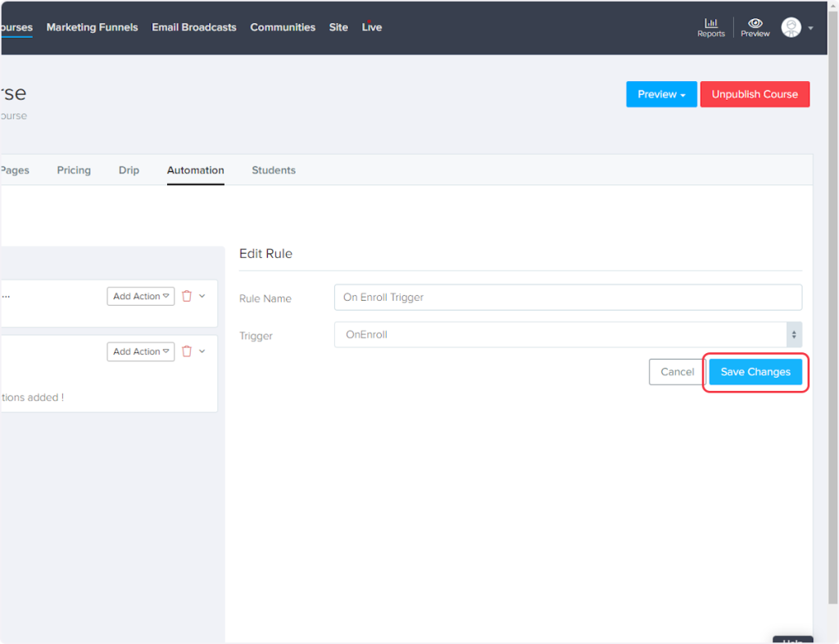Expand the second rule chevron
The width and height of the screenshot is (839, 644).
[202, 351]
